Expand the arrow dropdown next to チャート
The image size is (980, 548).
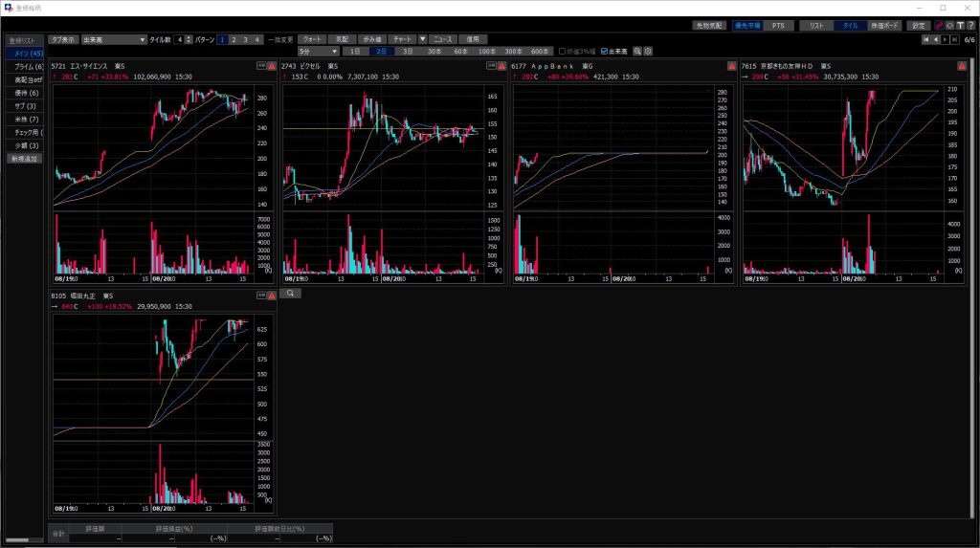click(422, 39)
